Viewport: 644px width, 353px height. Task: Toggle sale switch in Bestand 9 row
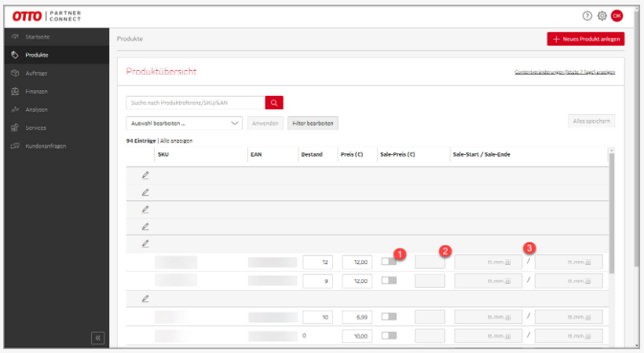[x=389, y=280]
